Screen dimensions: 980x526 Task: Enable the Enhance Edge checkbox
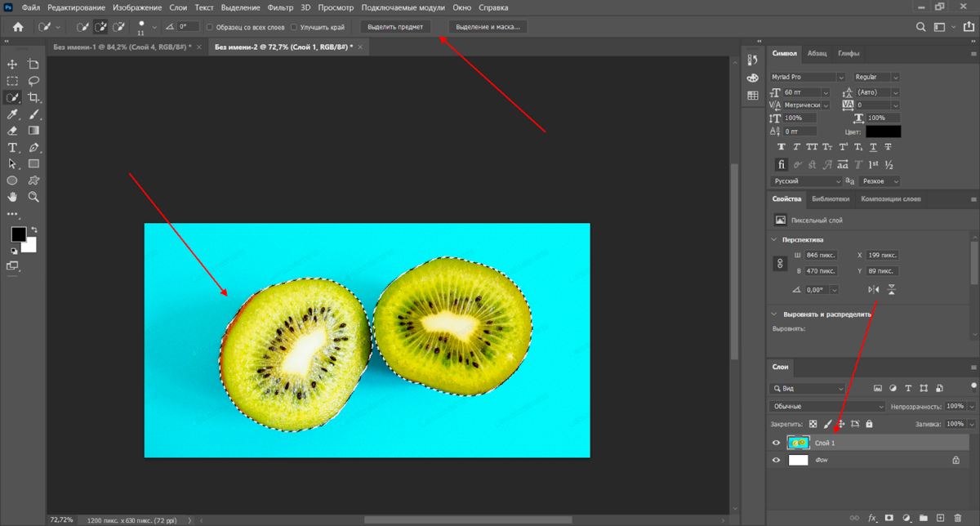(294, 27)
